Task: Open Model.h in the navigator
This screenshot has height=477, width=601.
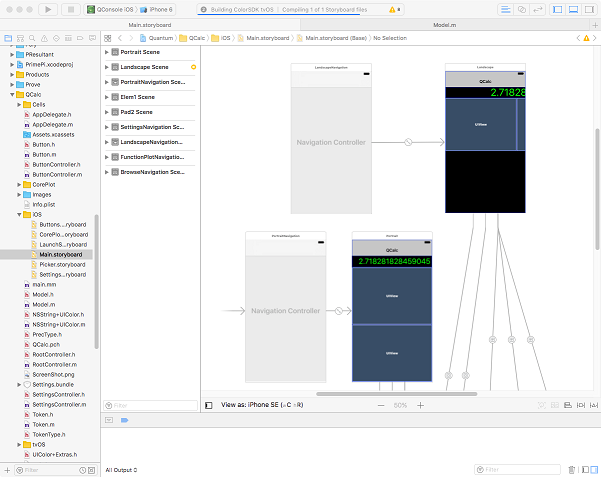Action: coord(39,294)
